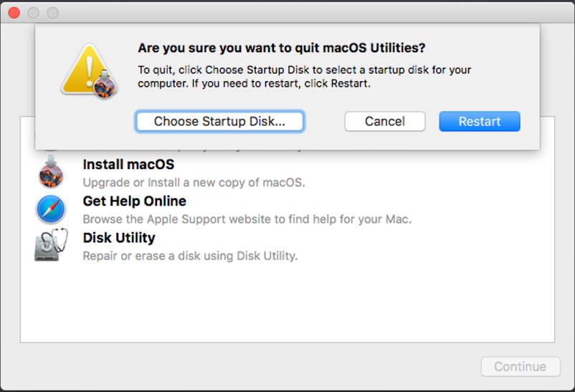575x392 pixels.
Task: Click 'Repair or erase a disk' description
Action: (x=190, y=256)
